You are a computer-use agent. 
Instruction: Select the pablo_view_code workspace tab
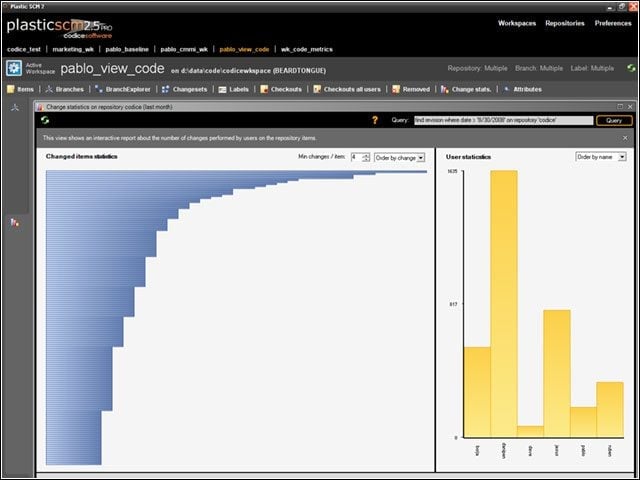tap(244, 49)
